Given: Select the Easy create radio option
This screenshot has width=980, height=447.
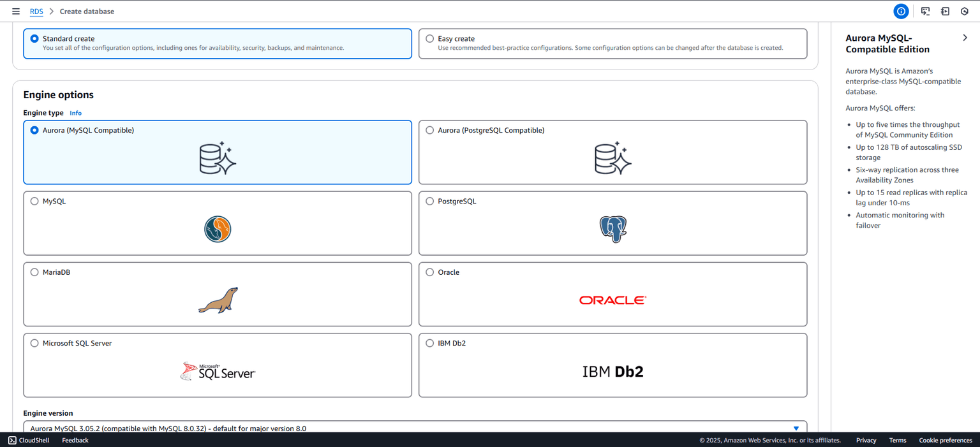Looking at the screenshot, I should click(x=430, y=39).
